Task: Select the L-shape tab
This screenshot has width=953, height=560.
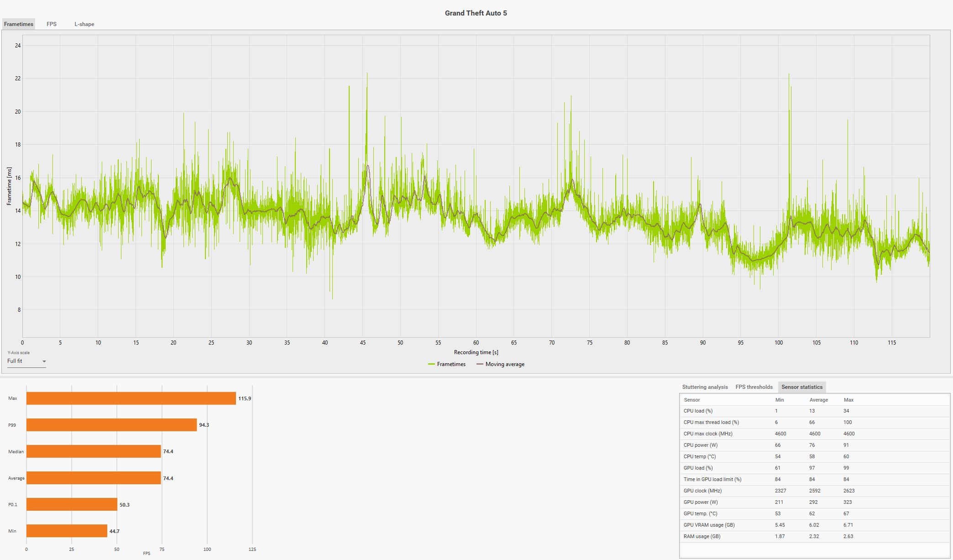Action: (84, 24)
